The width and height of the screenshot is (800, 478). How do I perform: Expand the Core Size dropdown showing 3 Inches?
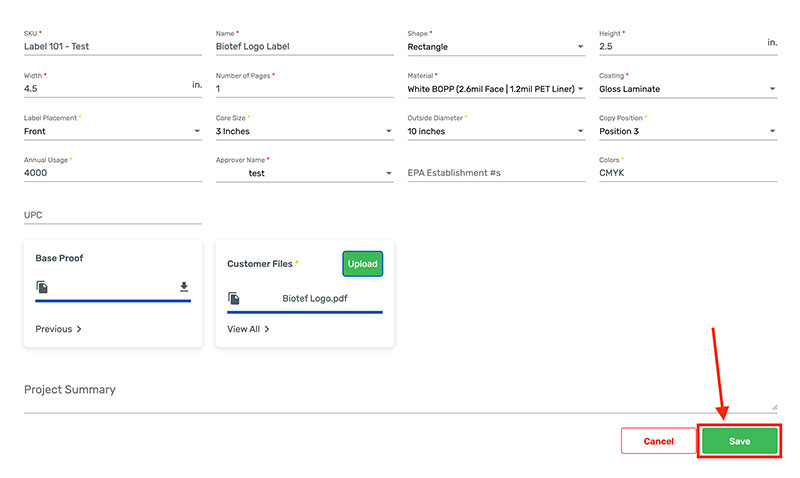(x=305, y=131)
